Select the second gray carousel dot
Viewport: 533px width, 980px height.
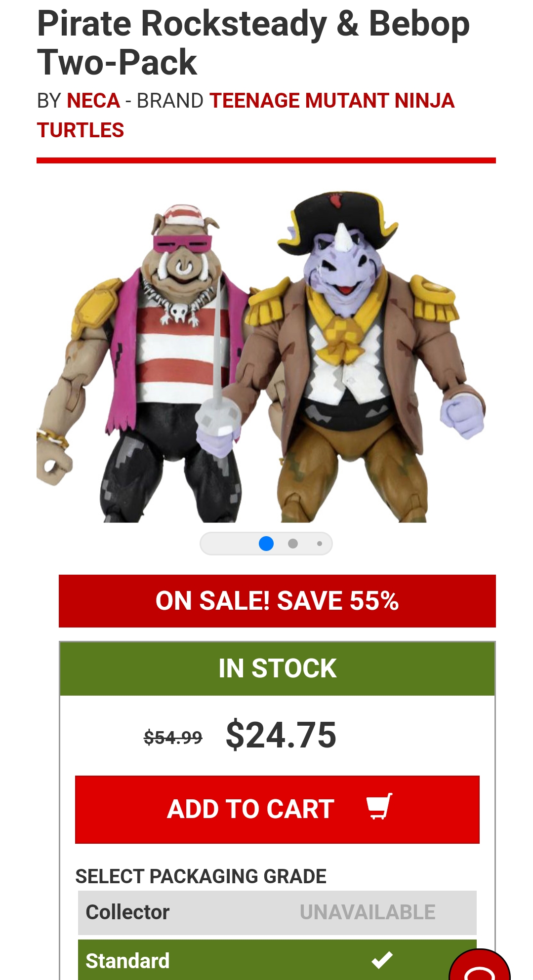(x=293, y=544)
